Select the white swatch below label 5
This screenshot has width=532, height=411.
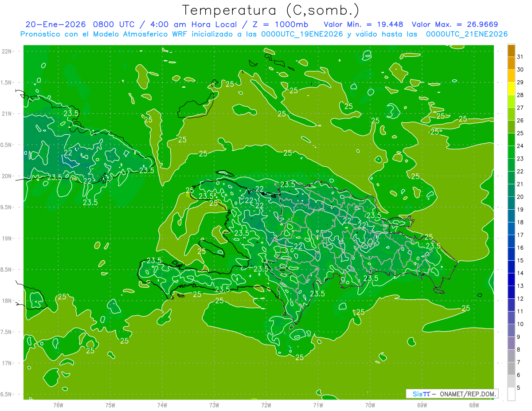pyautogui.click(x=511, y=394)
